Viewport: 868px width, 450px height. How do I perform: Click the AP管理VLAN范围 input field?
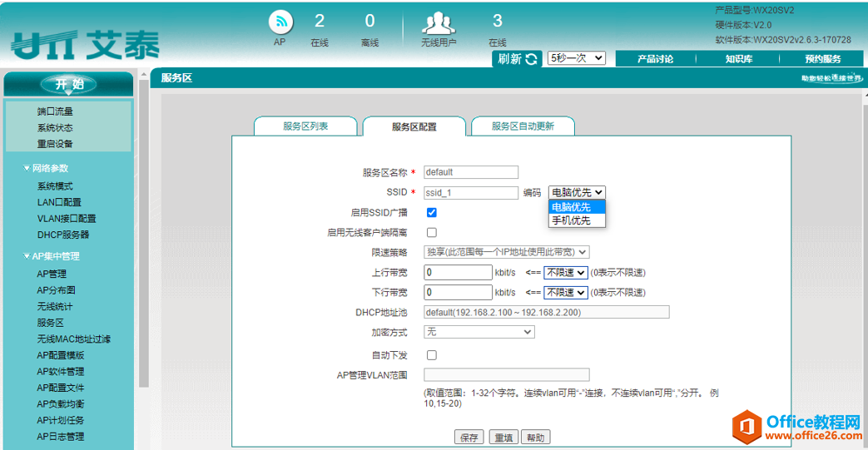click(507, 375)
